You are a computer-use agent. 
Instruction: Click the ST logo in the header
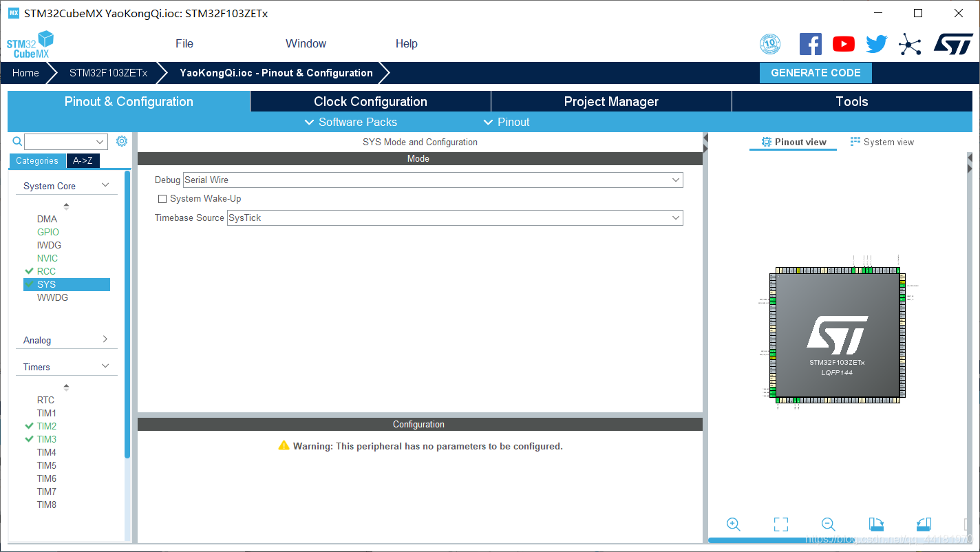pyautogui.click(x=953, y=43)
